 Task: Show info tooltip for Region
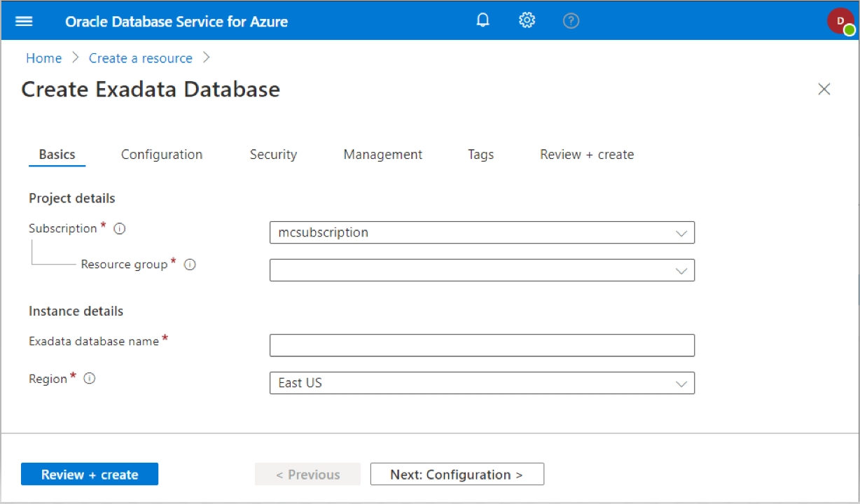[x=90, y=379]
